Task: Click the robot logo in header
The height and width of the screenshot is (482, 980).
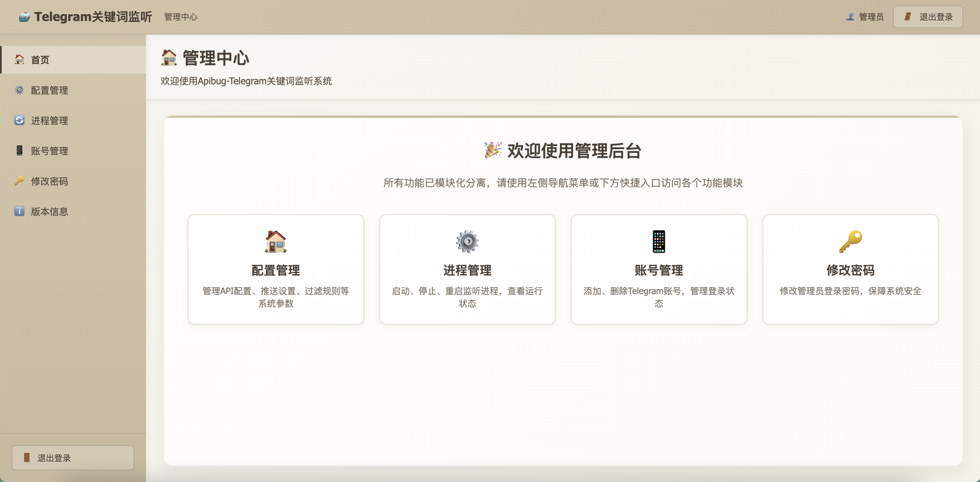Action: [24, 17]
